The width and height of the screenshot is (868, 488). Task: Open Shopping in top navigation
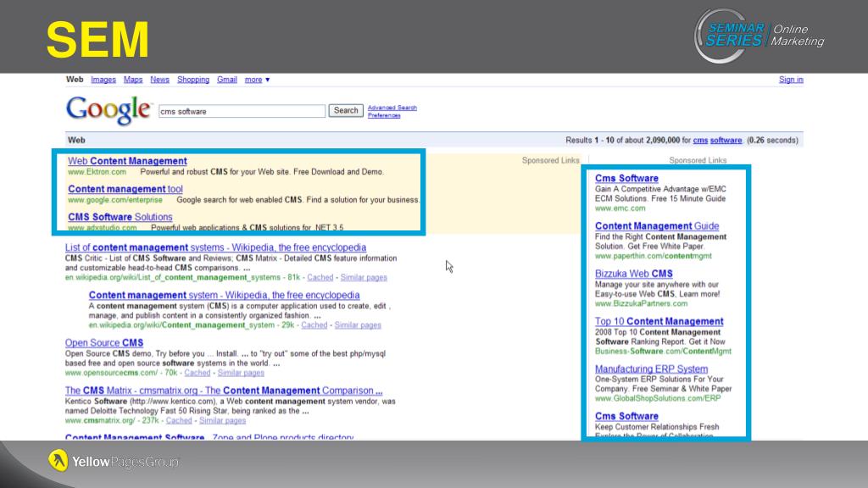[193, 80]
